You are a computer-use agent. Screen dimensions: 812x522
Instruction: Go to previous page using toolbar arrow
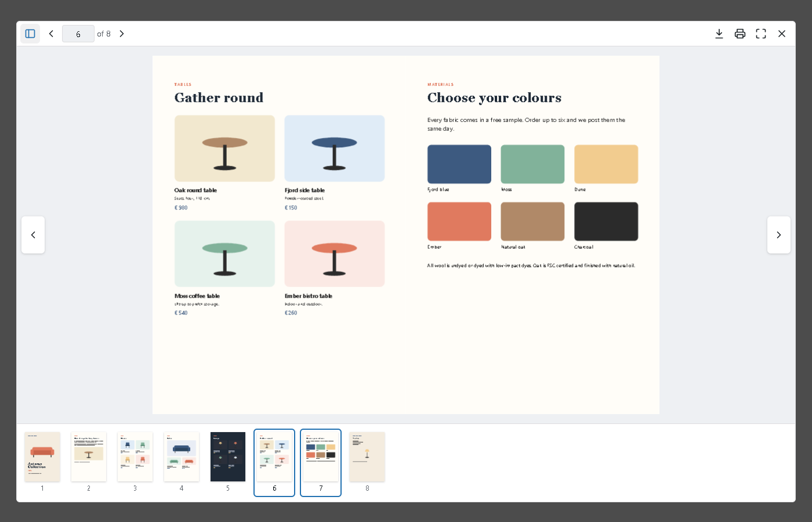click(51, 34)
